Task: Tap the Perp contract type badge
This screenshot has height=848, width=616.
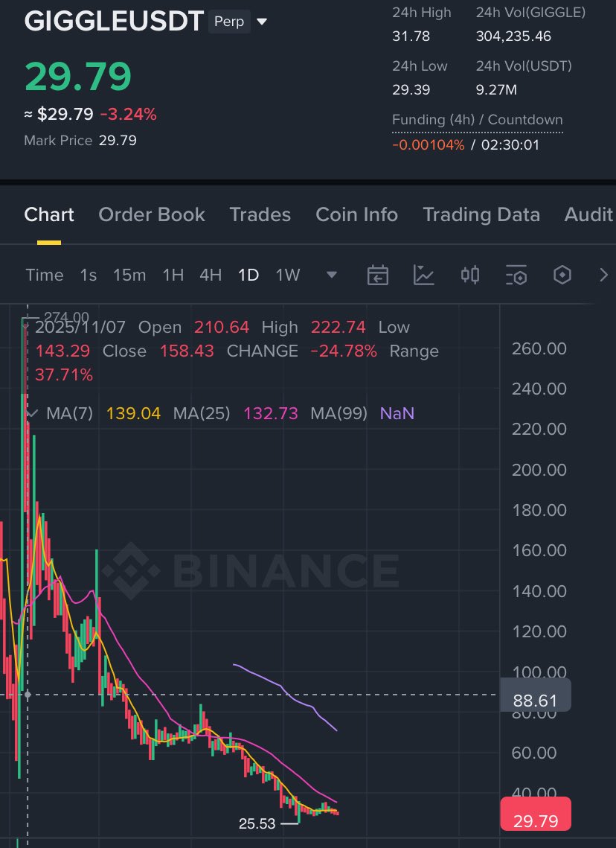Action: click(x=229, y=22)
